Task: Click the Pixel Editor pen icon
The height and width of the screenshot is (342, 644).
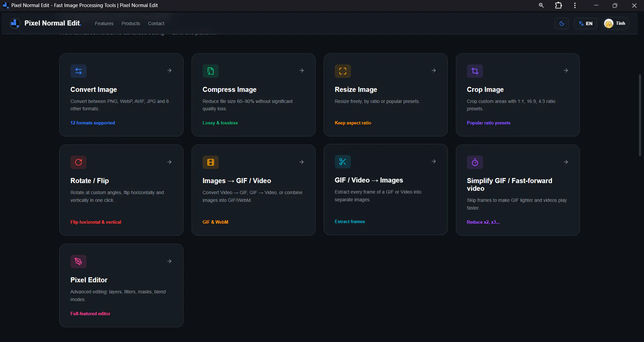Action: pos(78,262)
